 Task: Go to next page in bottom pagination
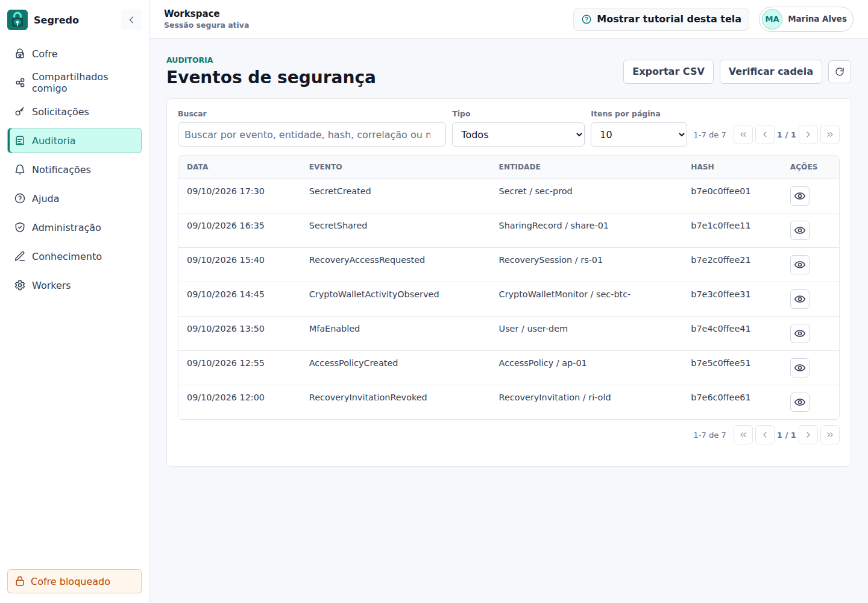coord(808,435)
